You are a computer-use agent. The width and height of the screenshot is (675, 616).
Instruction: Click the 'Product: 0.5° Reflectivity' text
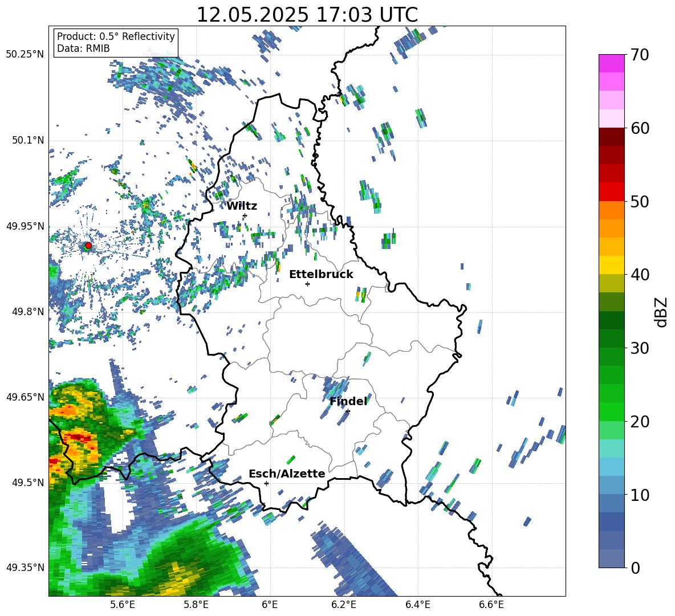tap(116, 36)
